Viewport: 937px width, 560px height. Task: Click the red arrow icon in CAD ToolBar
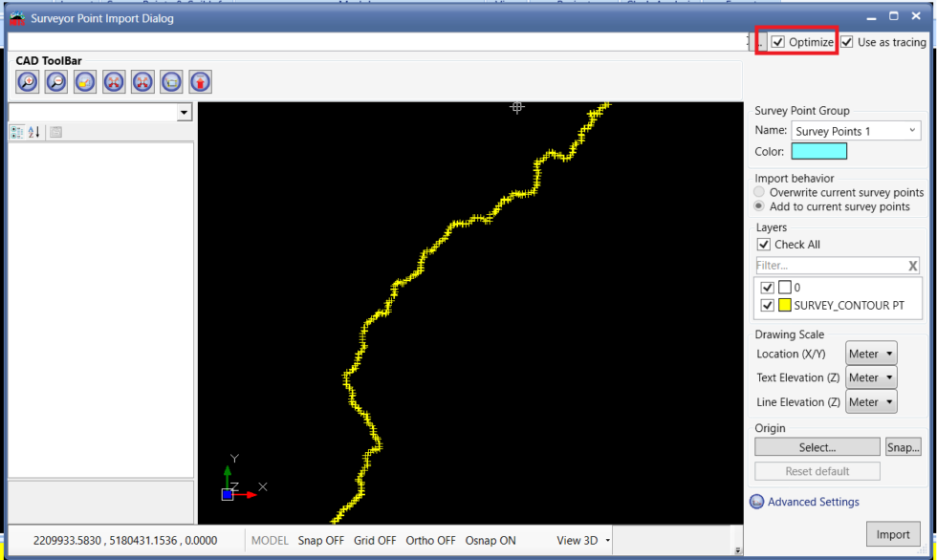tap(199, 81)
